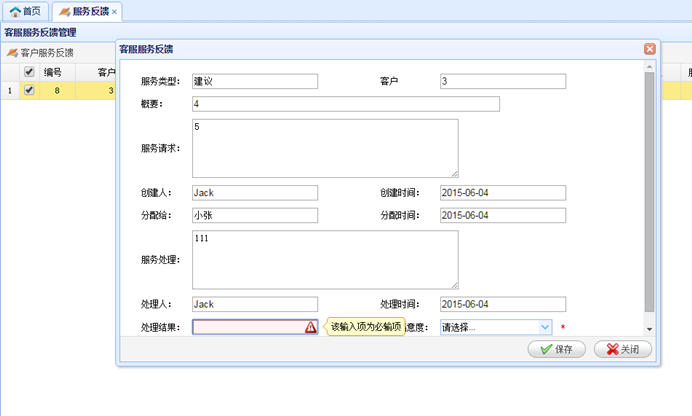
Task: Toggle the header select-all checkbox
Action: (29, 71)
